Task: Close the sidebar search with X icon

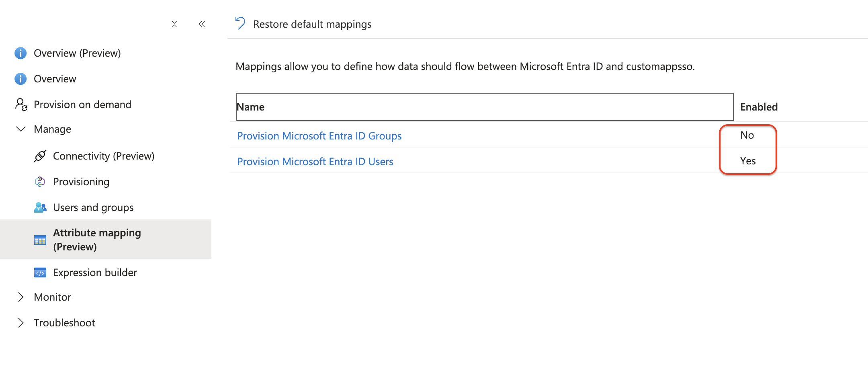Action: (174, 24)
